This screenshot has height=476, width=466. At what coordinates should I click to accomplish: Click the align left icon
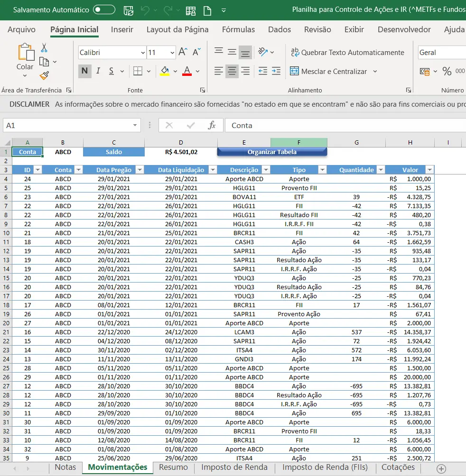(x=218, y=71)
